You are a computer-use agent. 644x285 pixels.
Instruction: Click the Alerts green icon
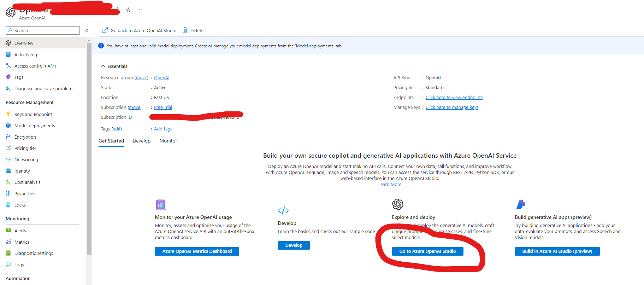point(8,231)
